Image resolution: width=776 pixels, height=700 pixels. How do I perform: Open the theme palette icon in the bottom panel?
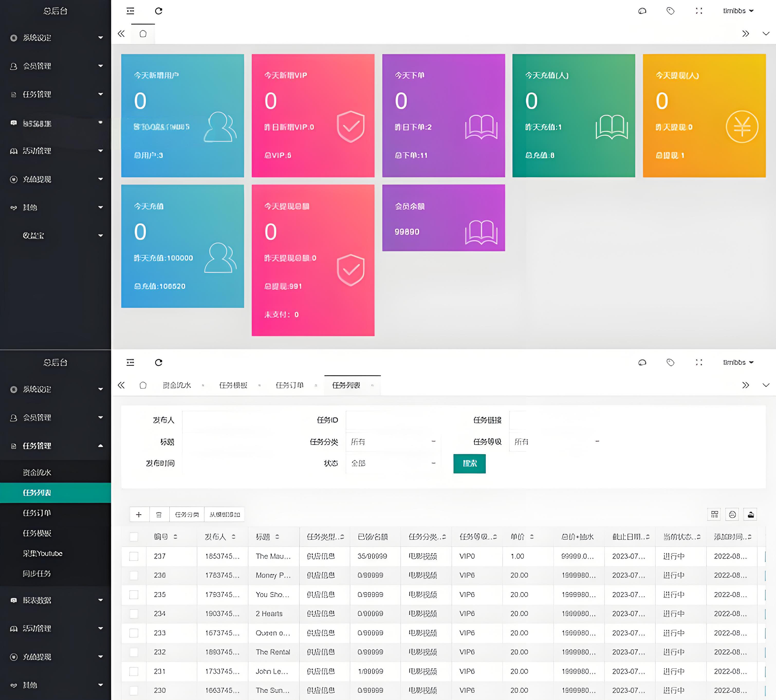point(642,362)
